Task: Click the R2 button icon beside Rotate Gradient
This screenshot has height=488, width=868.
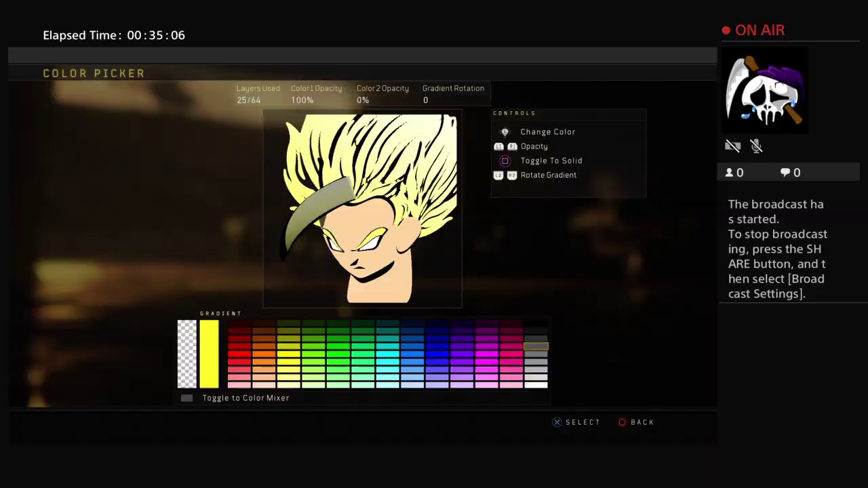Action: click(512, 175)
